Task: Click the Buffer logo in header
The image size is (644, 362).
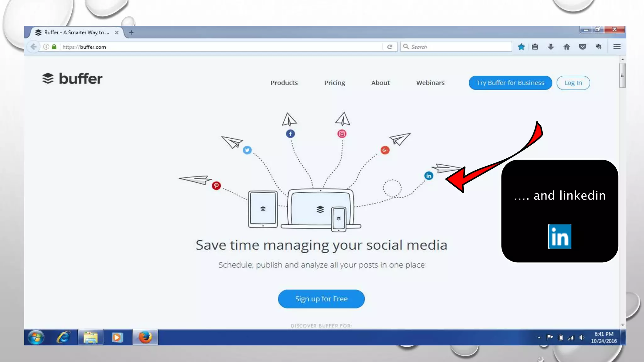Action: 72,79
